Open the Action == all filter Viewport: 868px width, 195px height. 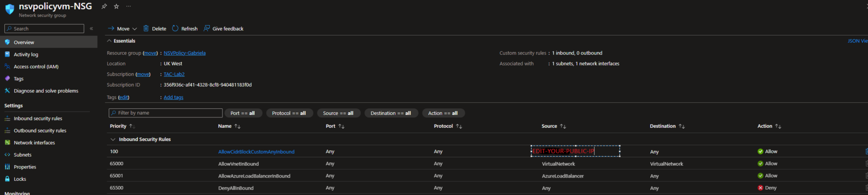pos(443,113)
